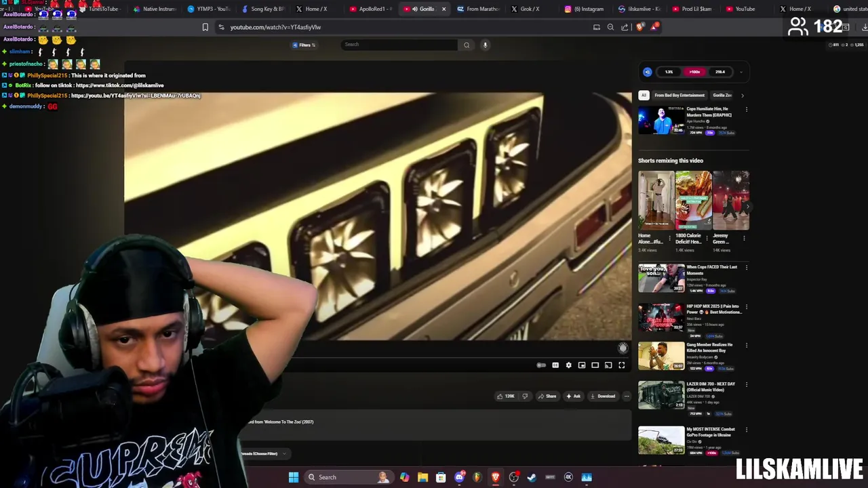Click the blue vidIQ circle icon
868x488 pixels.
coord(648,72)
